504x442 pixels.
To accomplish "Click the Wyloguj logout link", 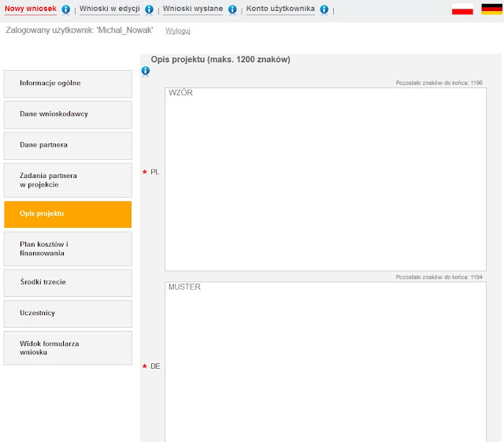I will tap(178, 31).
